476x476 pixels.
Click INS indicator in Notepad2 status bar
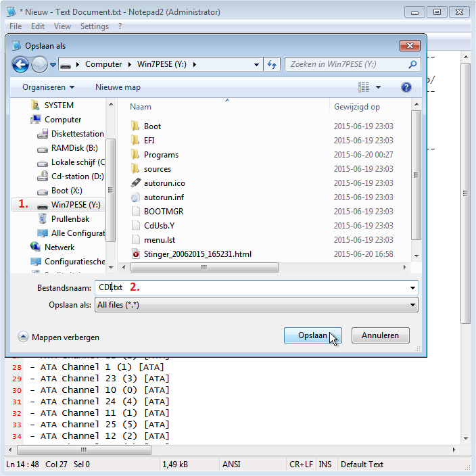[x=325, y=464]
